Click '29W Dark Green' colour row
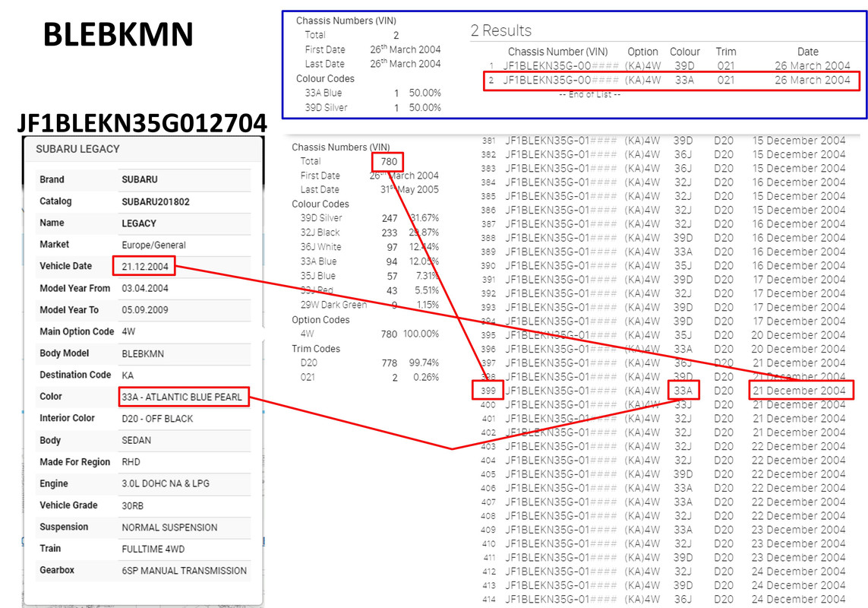The image size is (868, 608). 369,305
